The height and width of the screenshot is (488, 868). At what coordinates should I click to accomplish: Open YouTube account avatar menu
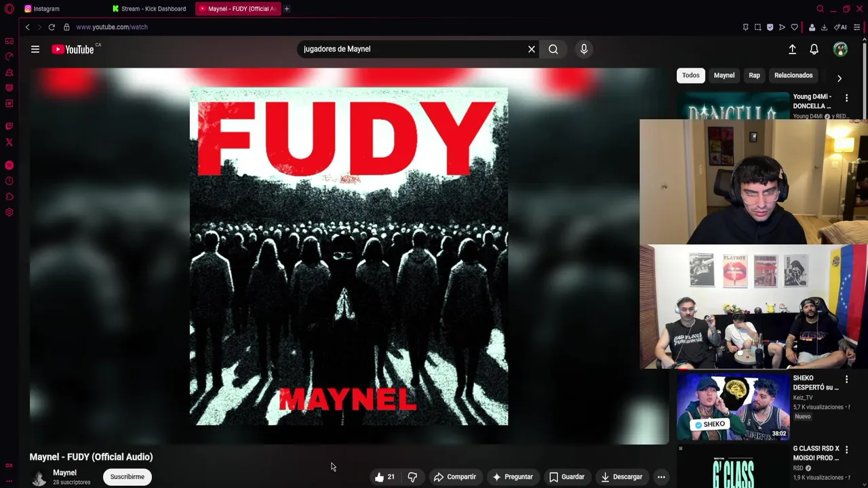(x=840, y=49)
